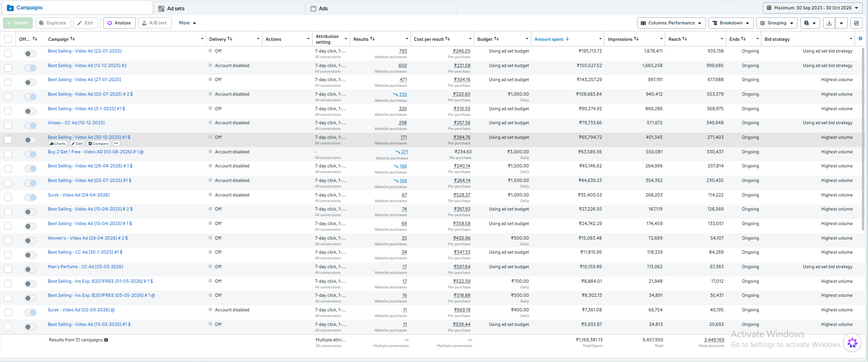Open the date range dropdown
The image size is (868, 362).
pyautogui.click(x=813, y=8)
